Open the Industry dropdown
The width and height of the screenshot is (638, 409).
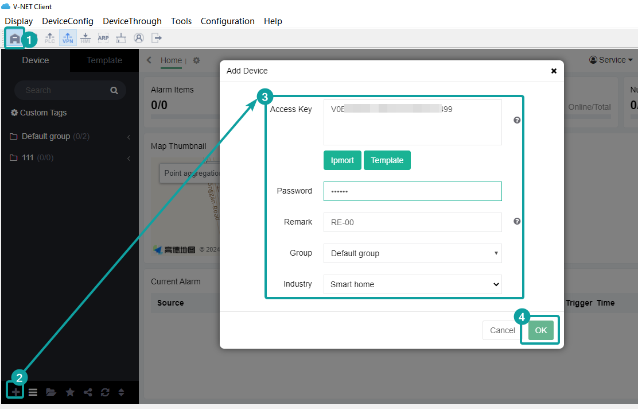click(412, 284)
